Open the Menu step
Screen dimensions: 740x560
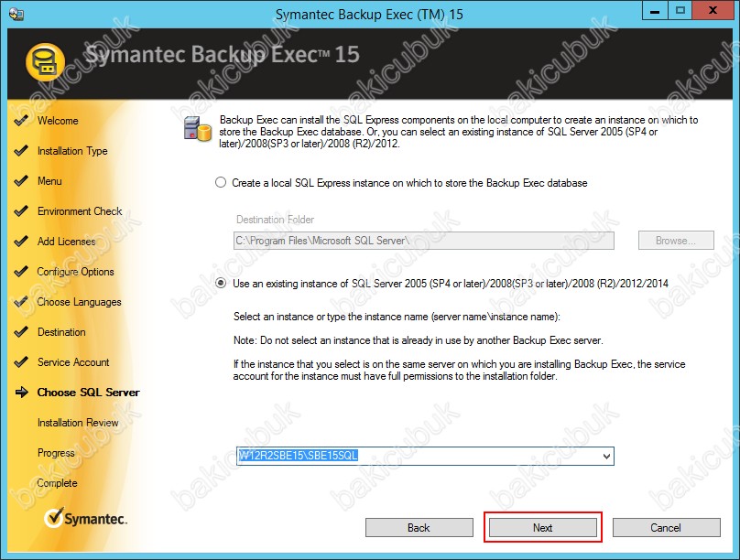[x=49, y=181]
